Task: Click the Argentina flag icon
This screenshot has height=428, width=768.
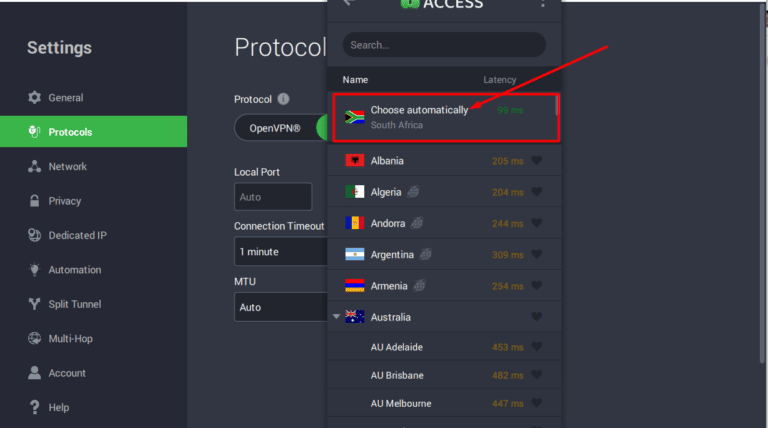Action: click(354, 255)
